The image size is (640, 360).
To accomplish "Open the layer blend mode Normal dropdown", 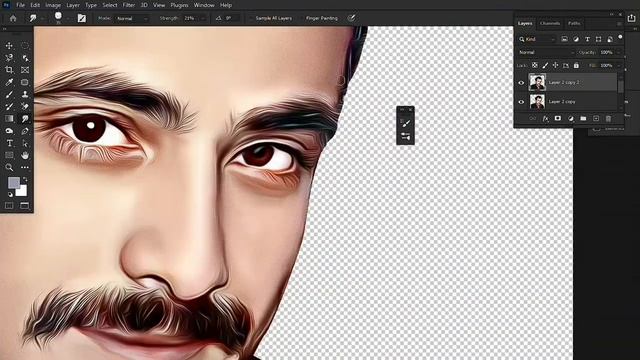I will (546, 52).
